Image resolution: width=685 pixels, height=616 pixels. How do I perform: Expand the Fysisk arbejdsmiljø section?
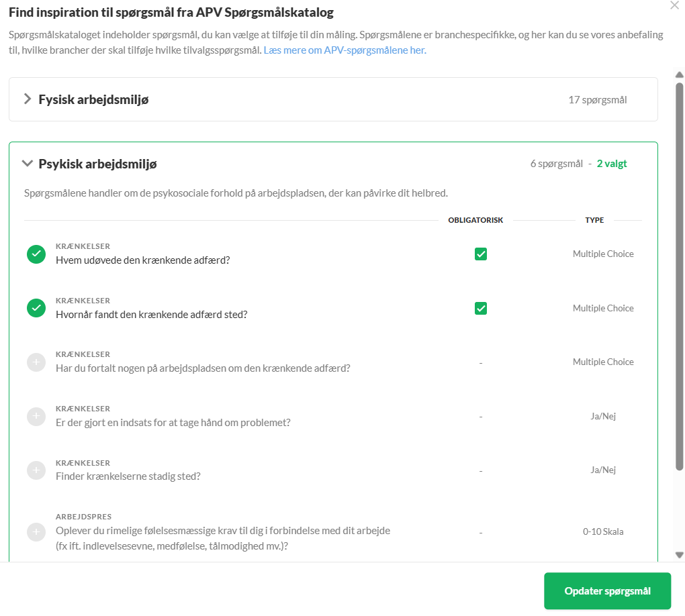coord(28,99)
